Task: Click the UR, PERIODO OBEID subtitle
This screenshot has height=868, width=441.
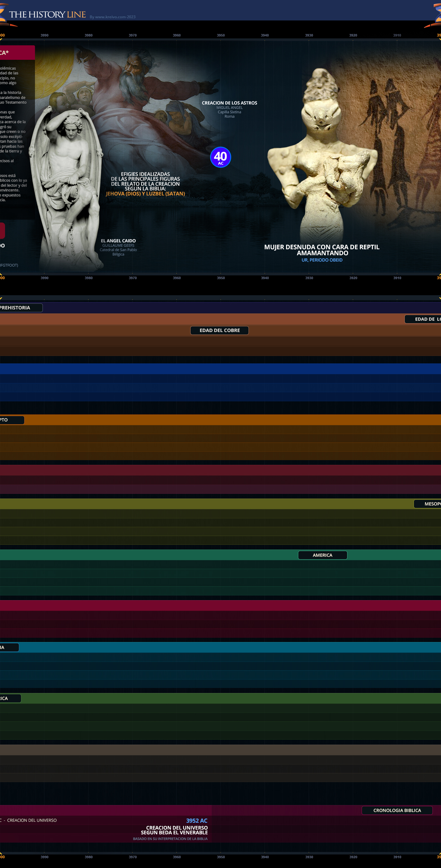Action: click(322, 260)
